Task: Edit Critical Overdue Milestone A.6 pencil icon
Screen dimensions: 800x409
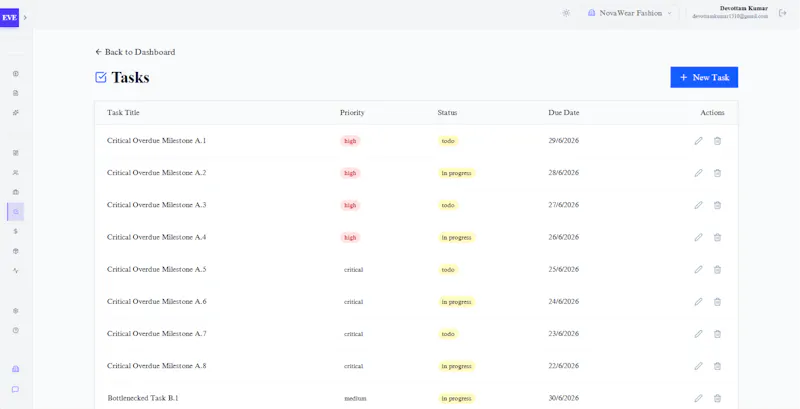Action: (x=698, y=301)
